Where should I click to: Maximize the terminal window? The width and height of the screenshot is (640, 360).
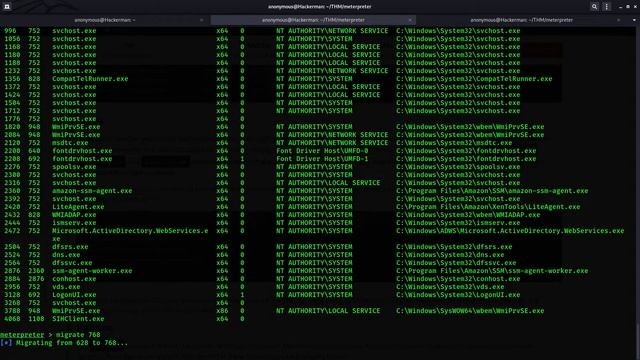tap(628, 7)
